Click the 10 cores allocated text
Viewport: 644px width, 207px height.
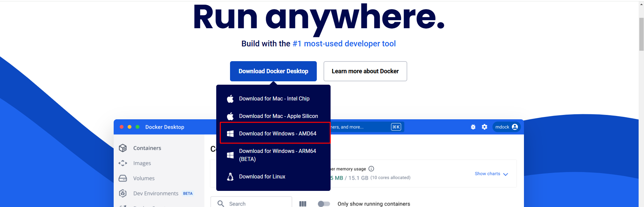point(390,178)
